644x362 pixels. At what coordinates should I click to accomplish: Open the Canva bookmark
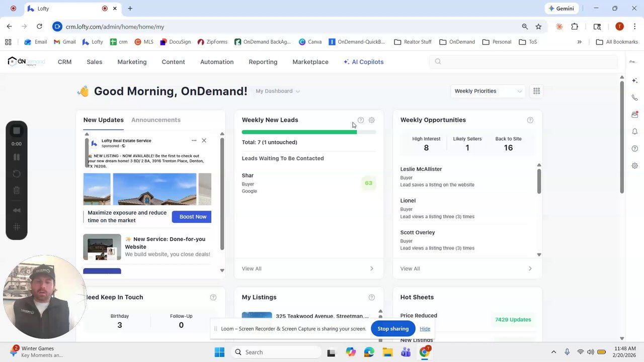point(310,42)
